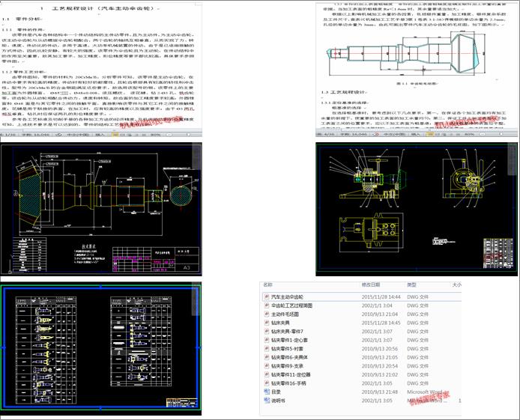
Task: Click date 2015/11/28 14:44 in file list
Action: pos(381,297)
